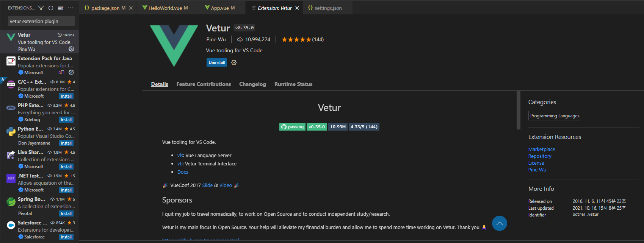
Task: Open the VueConf Slide link
Action: coord(207,185)
